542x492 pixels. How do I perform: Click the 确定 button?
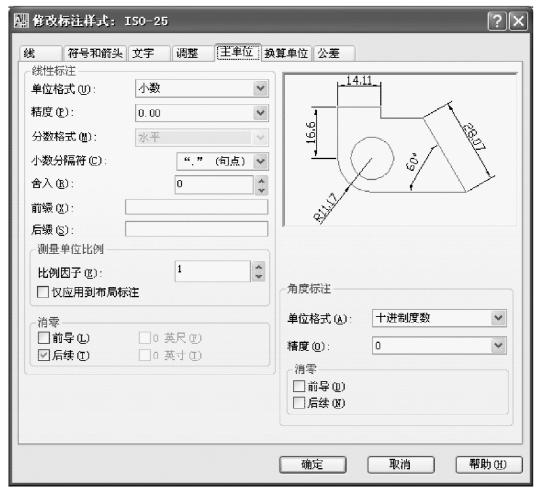(x=312, y=464)
